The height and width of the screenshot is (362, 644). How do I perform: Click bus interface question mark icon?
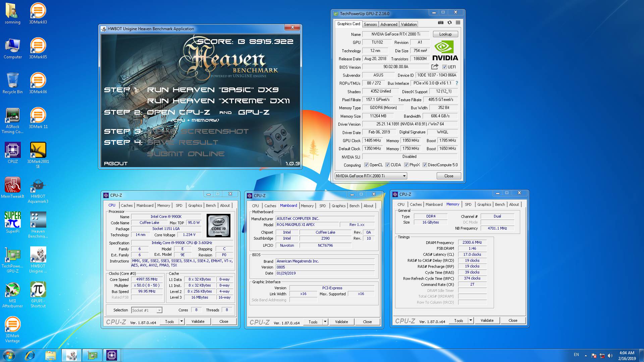coord(457,83)
